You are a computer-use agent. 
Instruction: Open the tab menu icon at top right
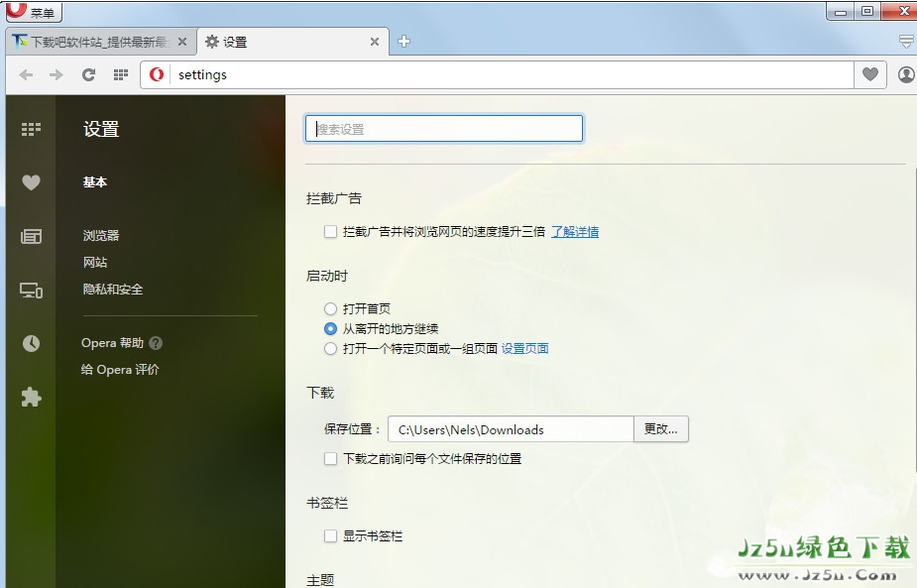[906, 42]
